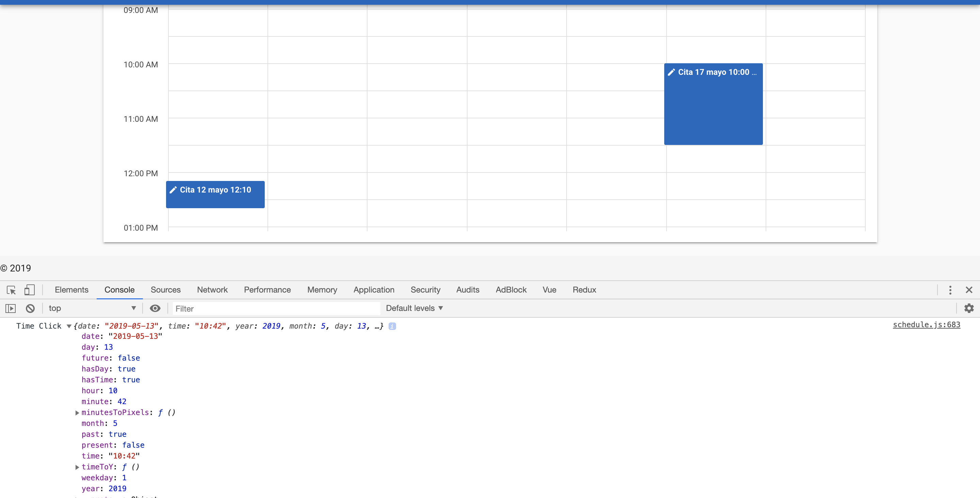This screenshot has height=498, width=980.
Task: Toggle the device toolbar icon
Action: [29, 290]
